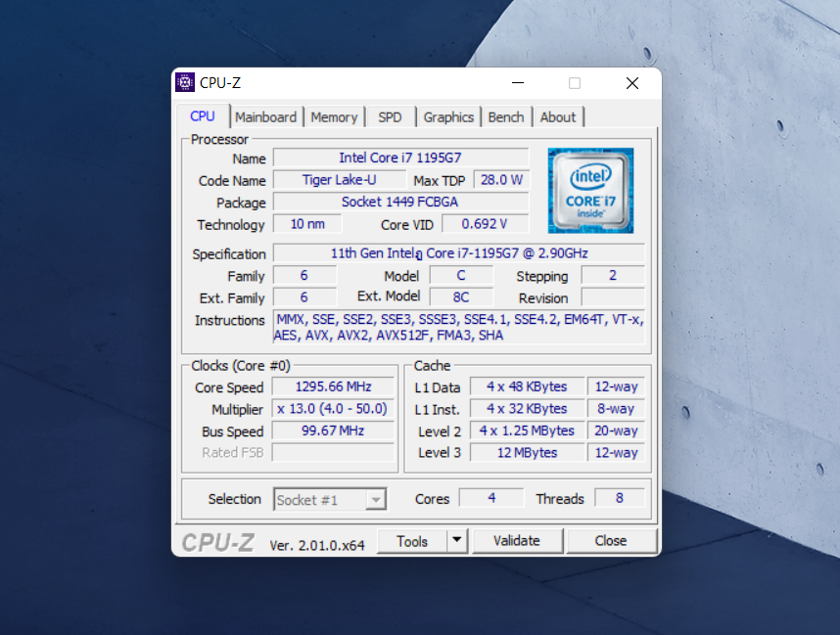Image resolution: width=840 pixels, height=635 pixels.
Task: Click the Model value C
Action: pyautogui.click(x=461, y=275)
